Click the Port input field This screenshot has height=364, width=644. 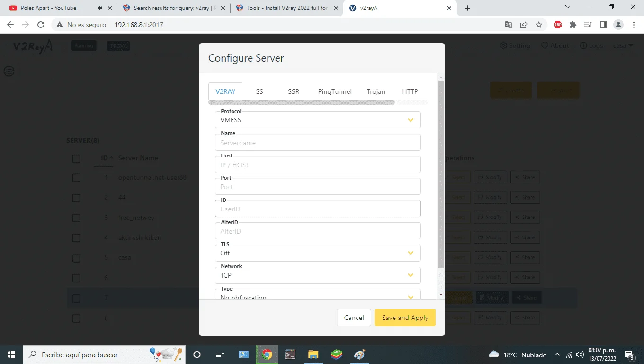[318, 187]
